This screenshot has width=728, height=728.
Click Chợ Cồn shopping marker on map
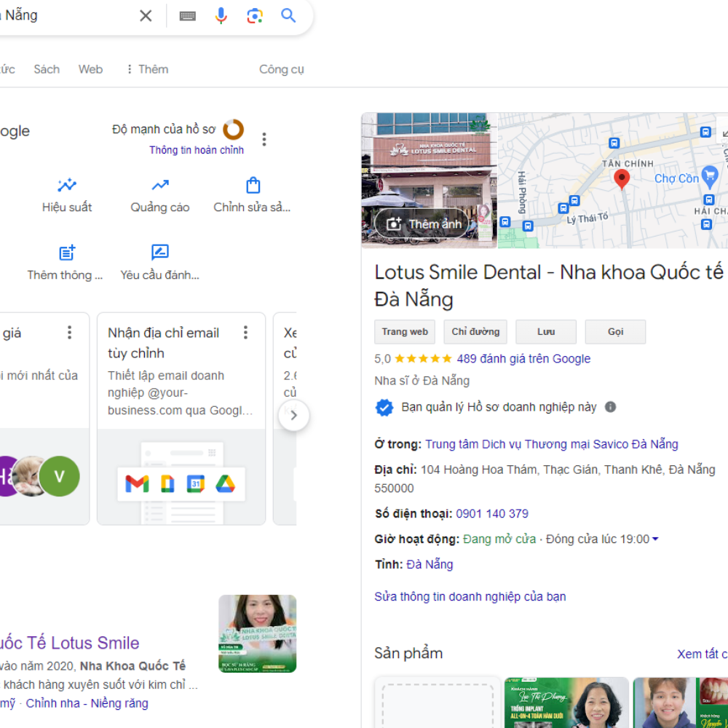[x=709, y=176]
